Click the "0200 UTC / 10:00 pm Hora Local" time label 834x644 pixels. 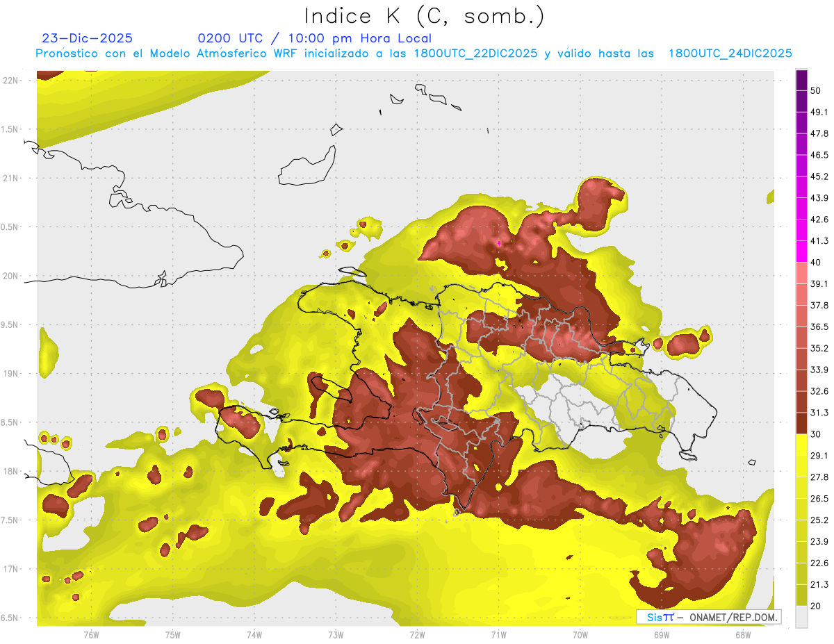pyautogui.click(x=315, y=38)
